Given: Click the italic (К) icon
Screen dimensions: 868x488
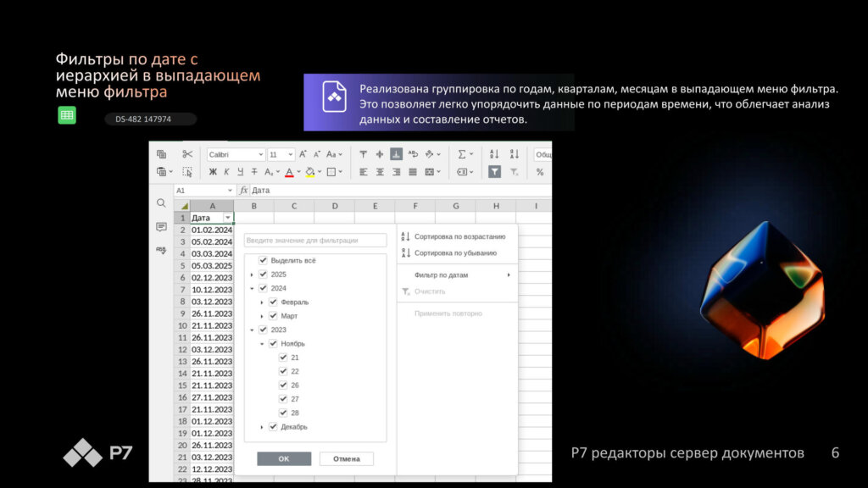Looking at the screenshot, I should click(226, 172).
